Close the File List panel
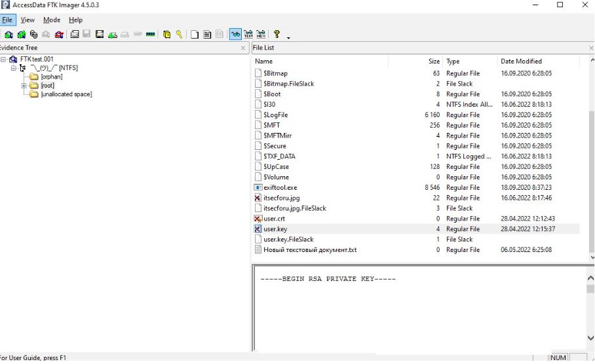Image resolution: width=595 pixels, height=364 pixels. (x=591, y=48)
